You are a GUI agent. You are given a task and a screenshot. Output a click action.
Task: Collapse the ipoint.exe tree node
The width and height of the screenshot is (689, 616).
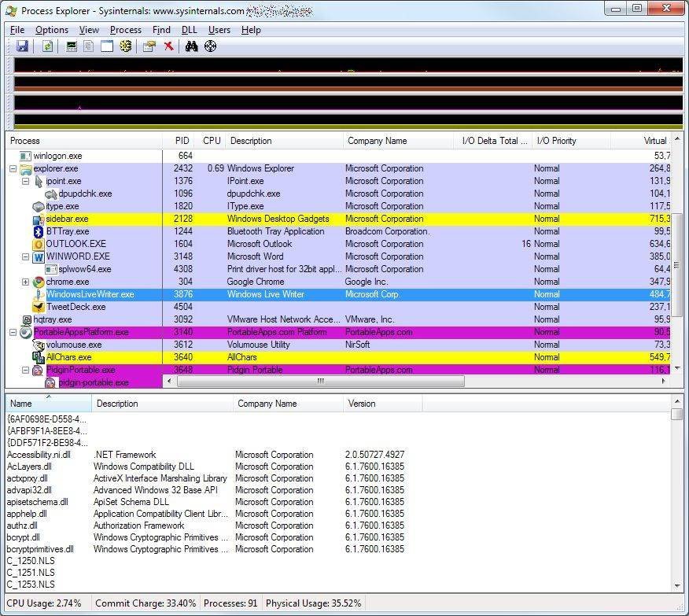point(25,181)
